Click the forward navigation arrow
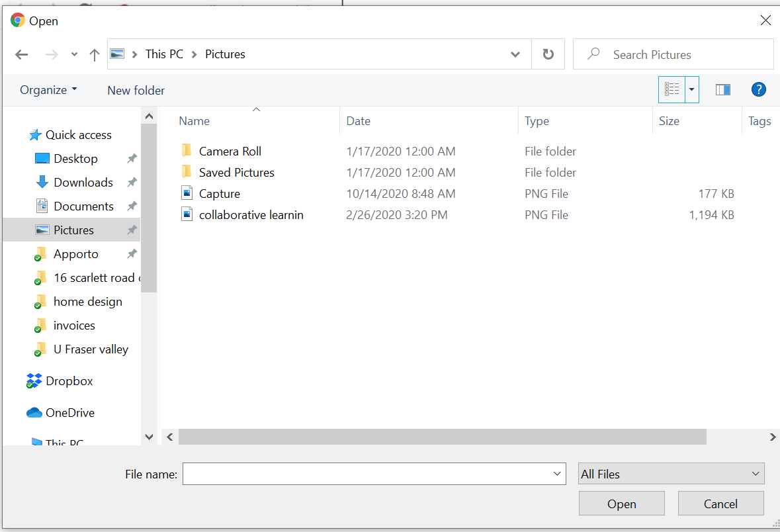This screenshot has width=780, height=532. click(52, 54)
